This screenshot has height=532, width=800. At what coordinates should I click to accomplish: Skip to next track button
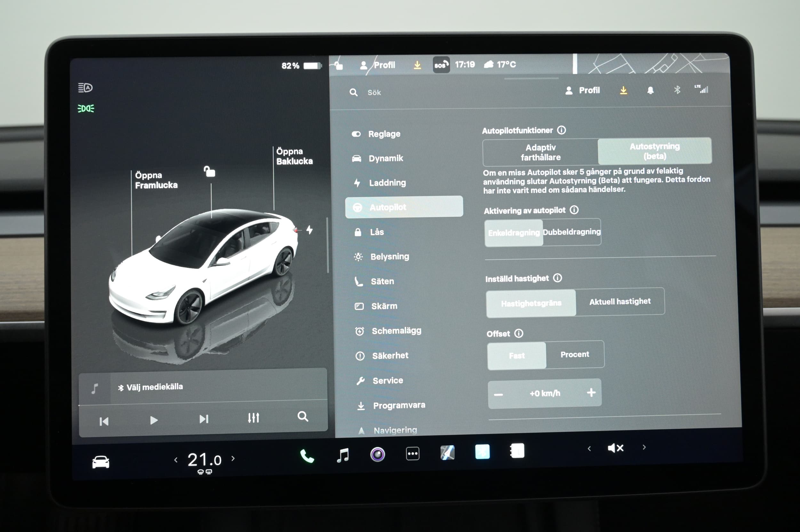pyautogui.click(x=204, y=419)
